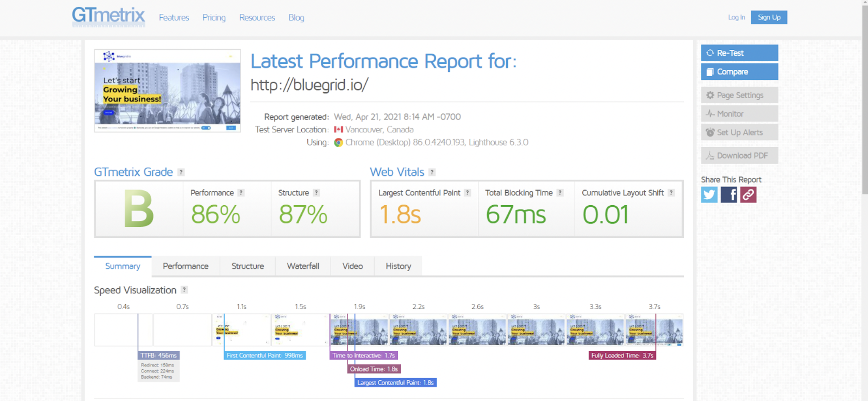Click the 87% structure score

click(303, 214)
